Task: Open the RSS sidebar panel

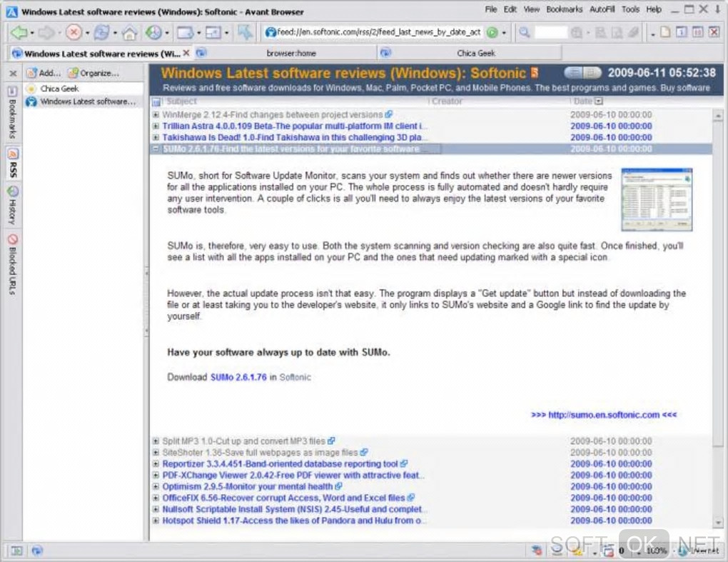Action: [13, 163]
